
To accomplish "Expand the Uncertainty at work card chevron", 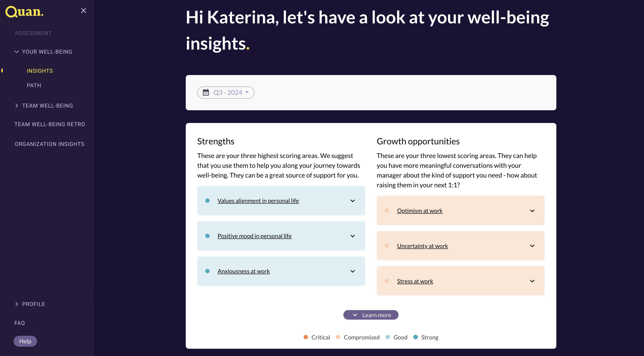I will point(532,246).
